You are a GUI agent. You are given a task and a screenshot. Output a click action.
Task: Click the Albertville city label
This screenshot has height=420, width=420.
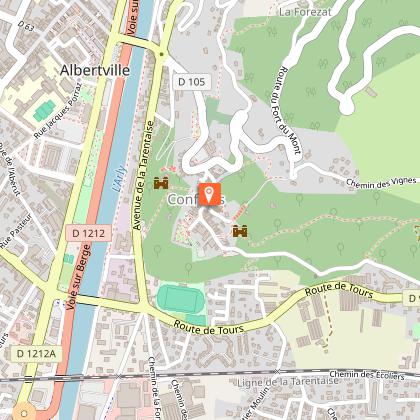pos(95,70)
